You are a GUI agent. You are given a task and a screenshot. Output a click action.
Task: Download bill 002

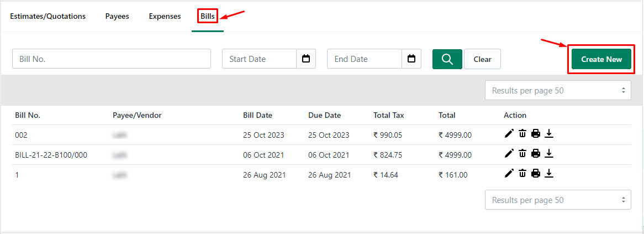(x=549, y=133)
